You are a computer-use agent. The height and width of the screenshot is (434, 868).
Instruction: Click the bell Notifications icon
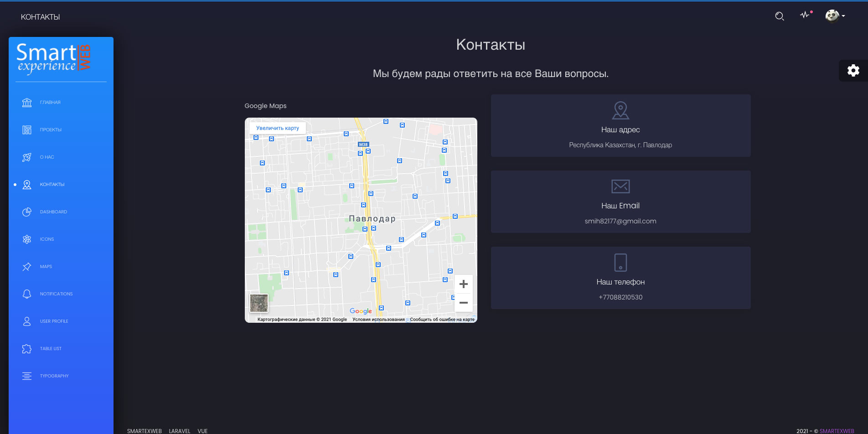point(27,294)
